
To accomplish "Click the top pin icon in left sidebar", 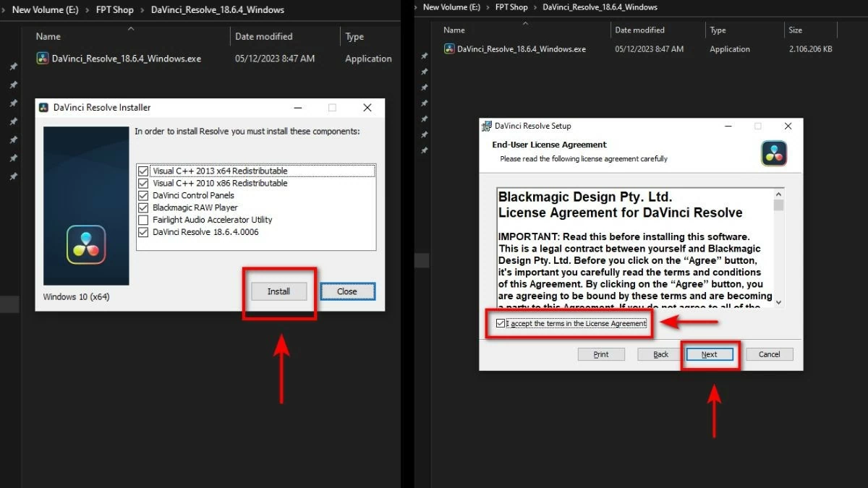I will pos(13,67).
